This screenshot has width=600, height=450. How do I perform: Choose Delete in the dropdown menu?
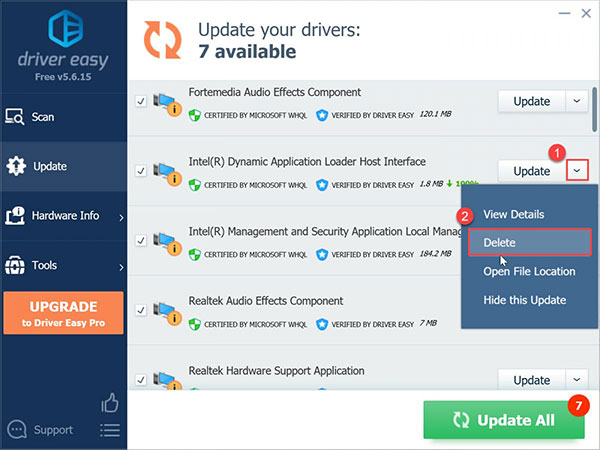(530, 242)
